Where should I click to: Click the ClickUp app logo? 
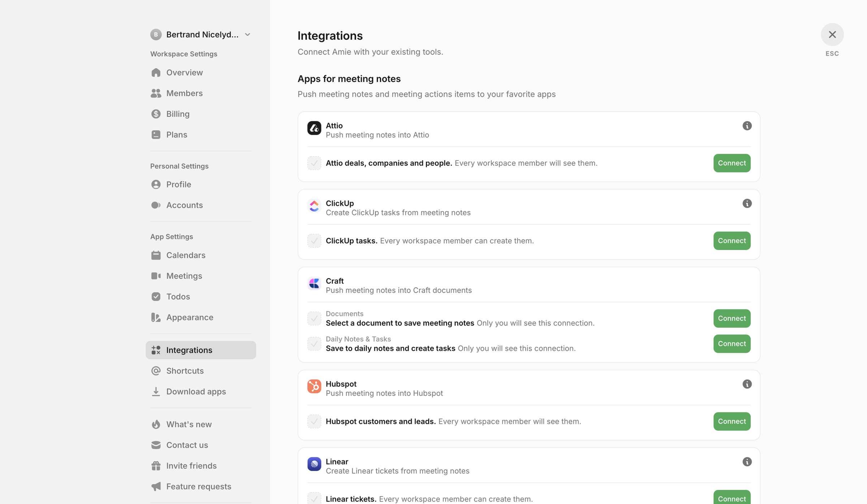314,206
